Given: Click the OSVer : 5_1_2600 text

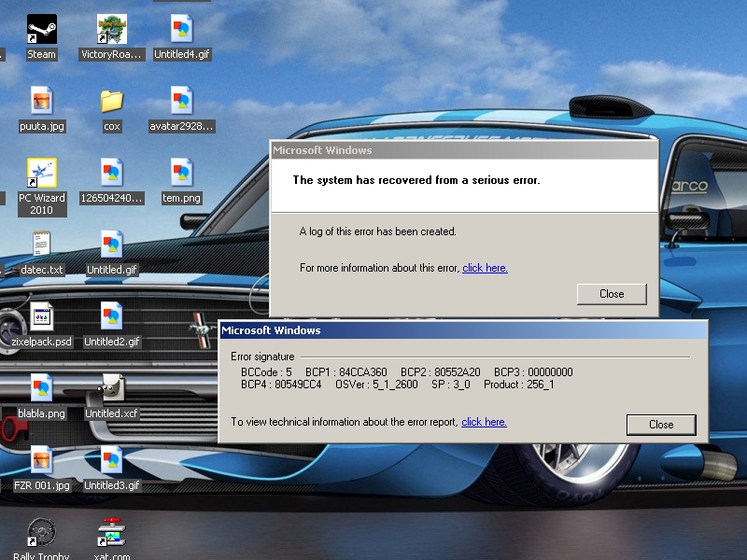Looking at the screenshot, I should [x=377, y=385].
